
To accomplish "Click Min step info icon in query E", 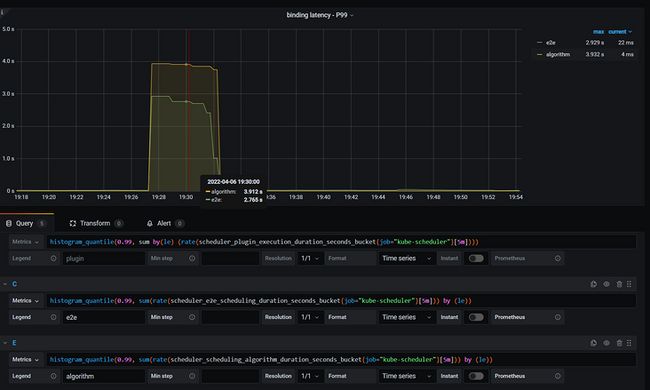I will (192, 376).
